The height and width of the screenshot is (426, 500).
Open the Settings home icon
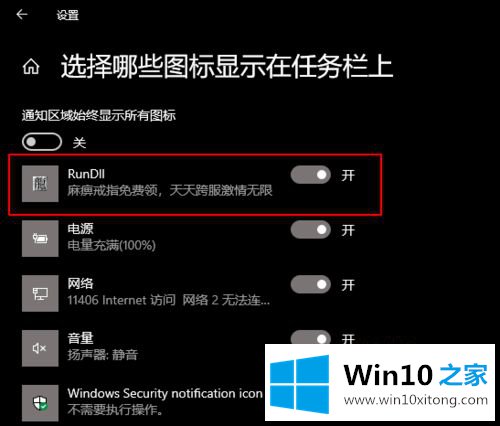click(x=31, y=66)
